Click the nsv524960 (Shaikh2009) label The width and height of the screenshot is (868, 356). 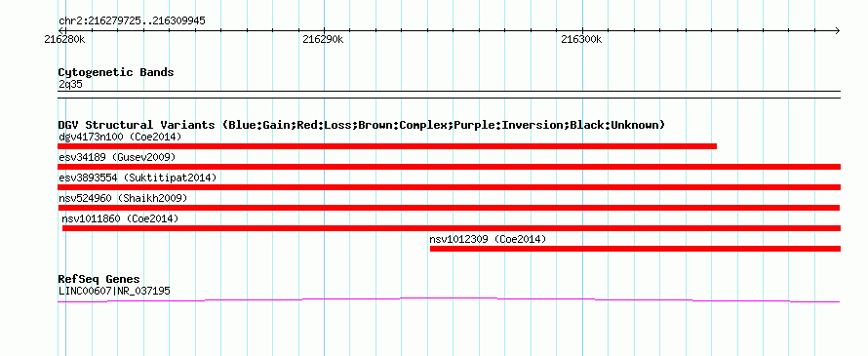123,198
